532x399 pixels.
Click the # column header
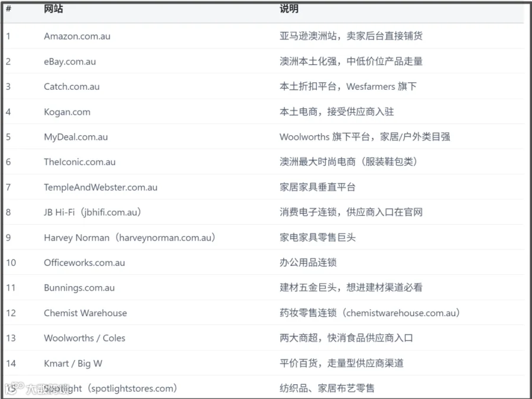coord(8,9)
